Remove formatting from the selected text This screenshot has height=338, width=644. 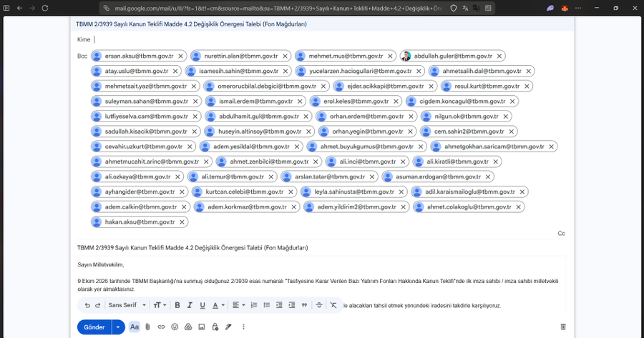pos(333,305)
